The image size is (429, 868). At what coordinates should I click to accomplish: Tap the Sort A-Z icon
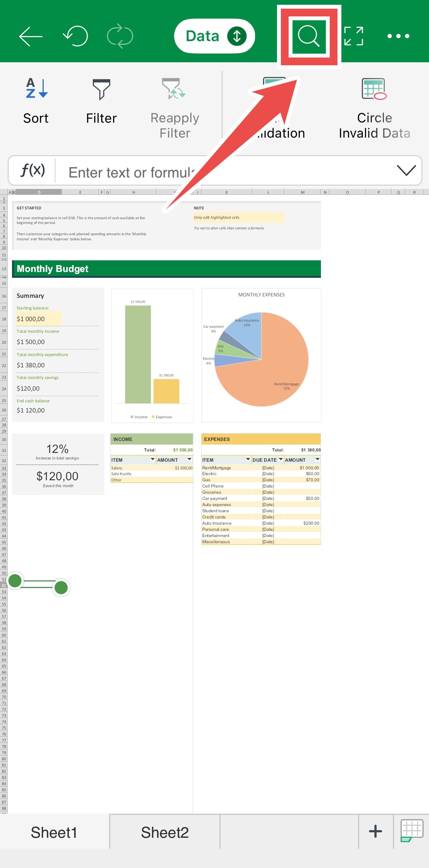pyautogui.click(x=36, y=88)
